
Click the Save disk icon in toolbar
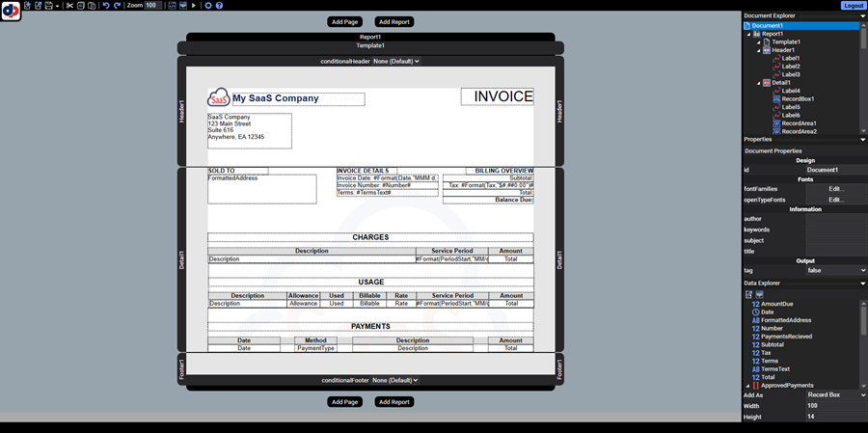[49, 6]
